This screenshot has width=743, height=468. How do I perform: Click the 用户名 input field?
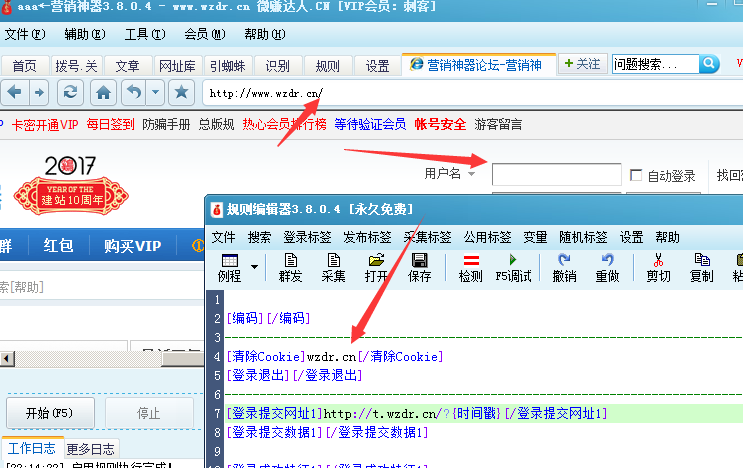[x=557, y=174]
